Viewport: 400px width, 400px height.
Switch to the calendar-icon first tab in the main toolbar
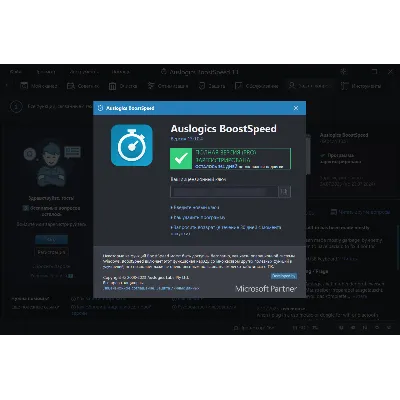point(38,86)
